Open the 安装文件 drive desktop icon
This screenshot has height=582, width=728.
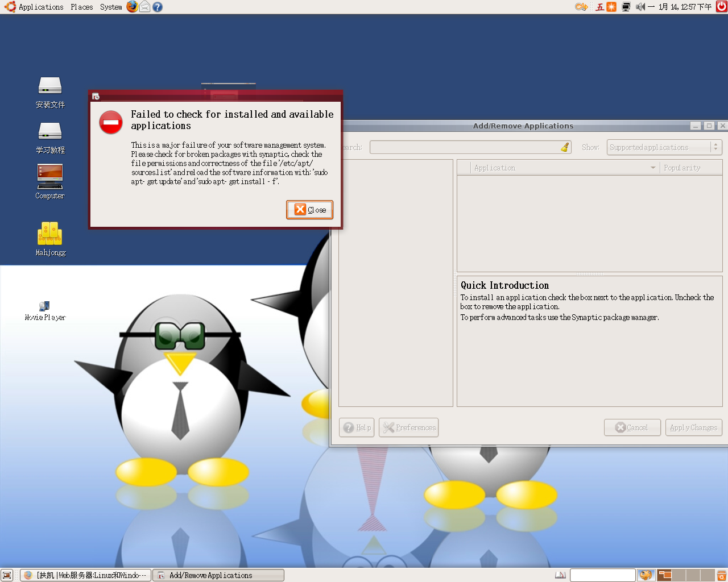click(50, 92)
